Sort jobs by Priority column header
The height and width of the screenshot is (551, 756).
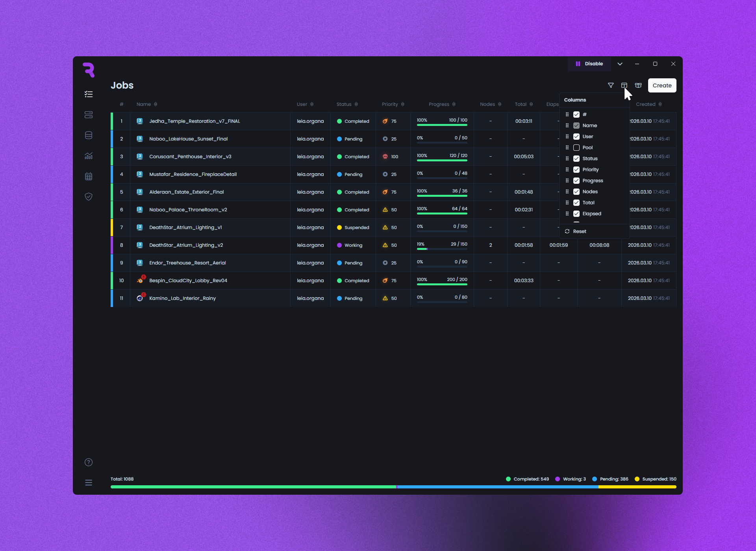coord(393,104)
